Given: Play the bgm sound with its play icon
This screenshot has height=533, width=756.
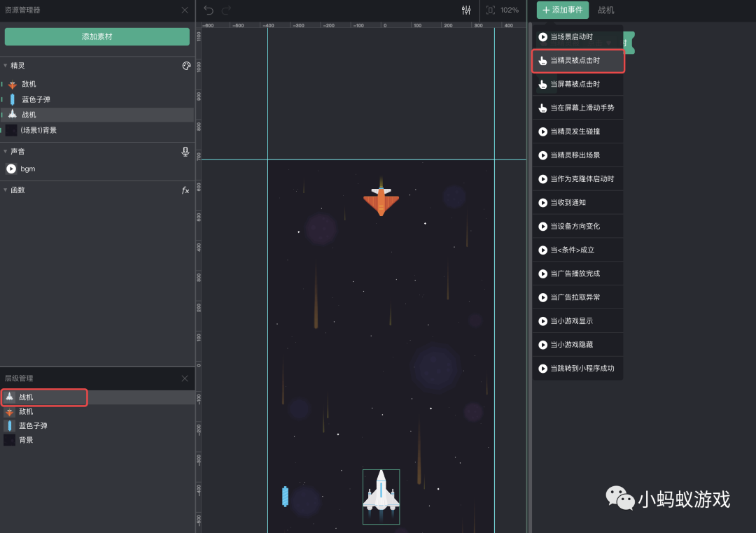Looking at the screenshot, I should point(11,169).
